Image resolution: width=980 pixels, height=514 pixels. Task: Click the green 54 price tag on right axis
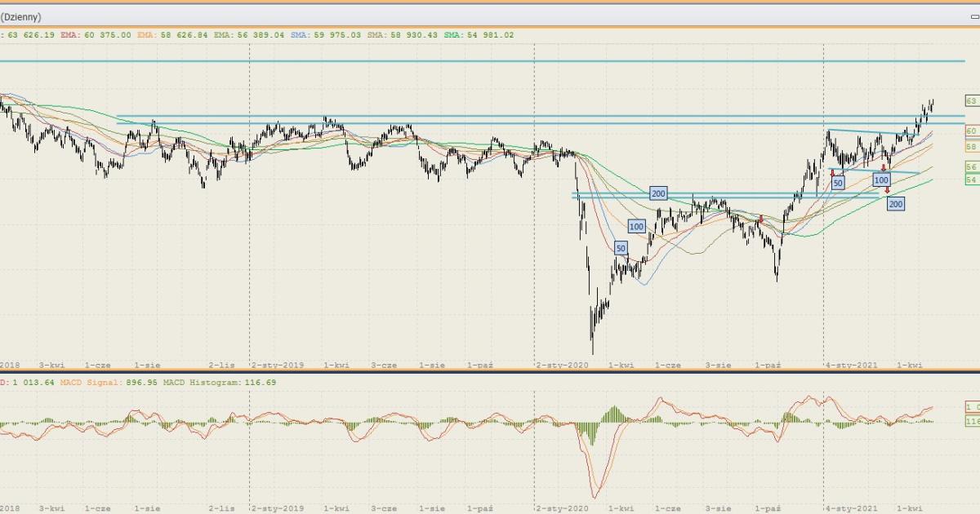(x=971, y=179)
